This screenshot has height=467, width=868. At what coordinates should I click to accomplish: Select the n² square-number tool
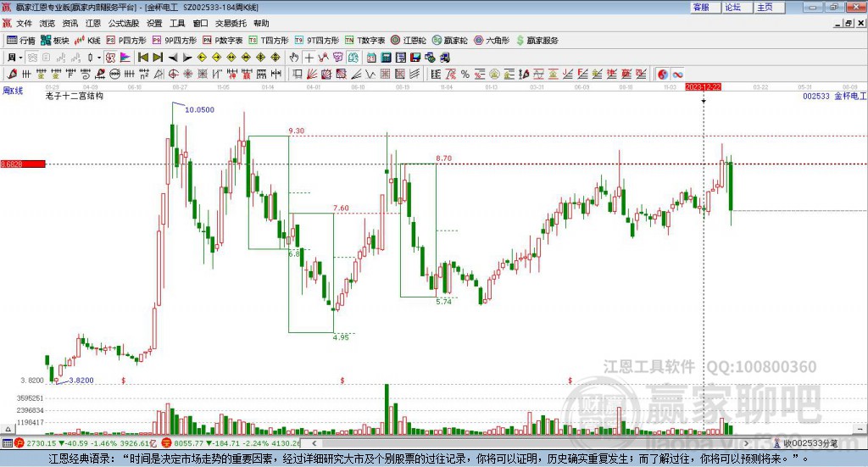tap(144, 74)
